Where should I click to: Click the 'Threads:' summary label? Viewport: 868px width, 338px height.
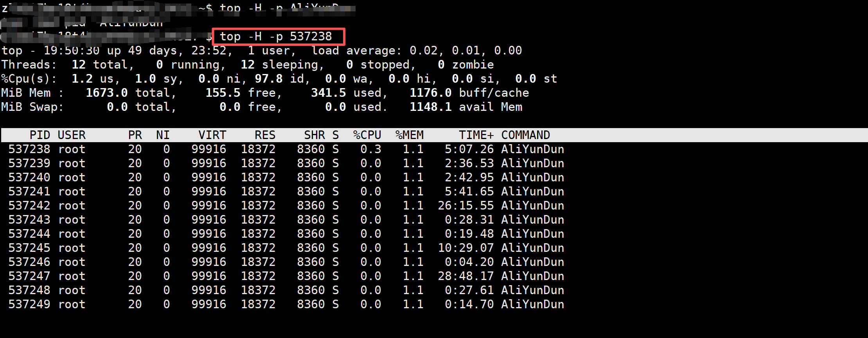pyautogui.click(x=29, y=65)
